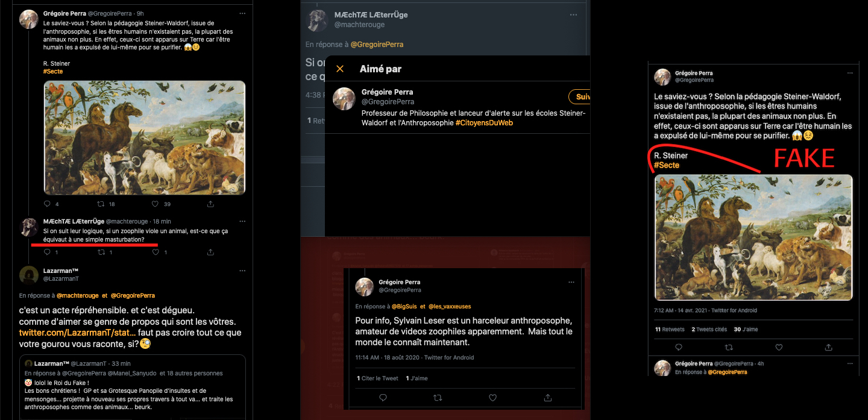Close the 'Aimé par' dialog with X
This screenshot has width=868, height=420.
click(x=340, y=69)
